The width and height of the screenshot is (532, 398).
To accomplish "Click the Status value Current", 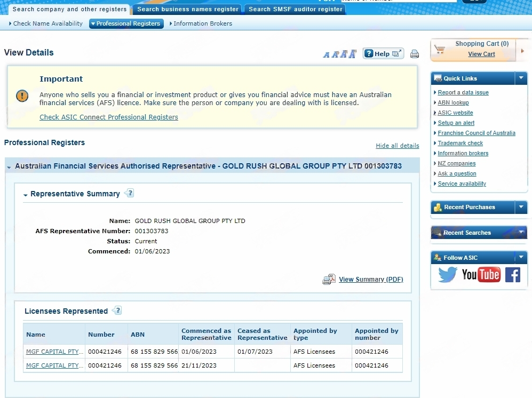I will [x=146, y=241].
